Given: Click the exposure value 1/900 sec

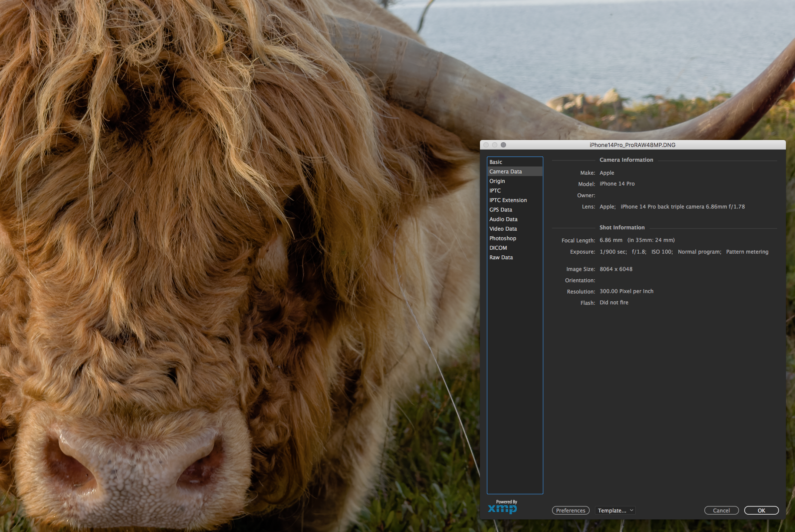Looking at the screenshot, I should (x=613, y=252).
